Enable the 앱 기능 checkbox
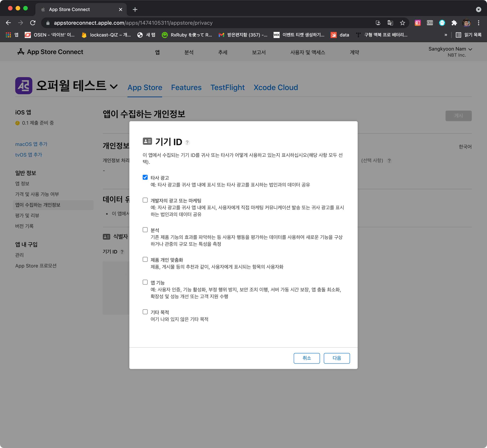Viewport: 487px width, 448px height. click(145, 282)
